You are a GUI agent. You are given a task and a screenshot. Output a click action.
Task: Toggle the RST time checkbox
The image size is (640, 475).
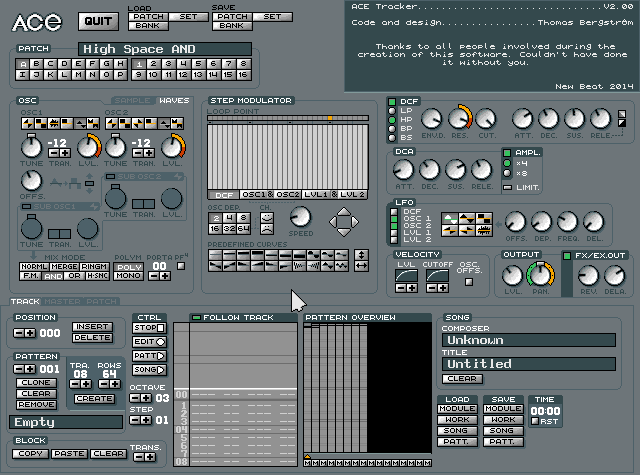coord(535,421)
